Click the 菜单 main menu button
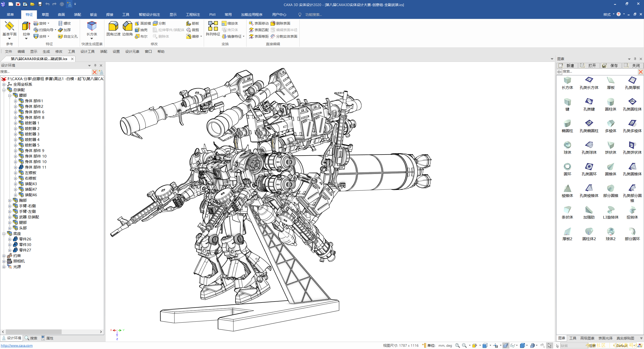The height and width of the screenshot is (349, 644). (x=10, y=15)
